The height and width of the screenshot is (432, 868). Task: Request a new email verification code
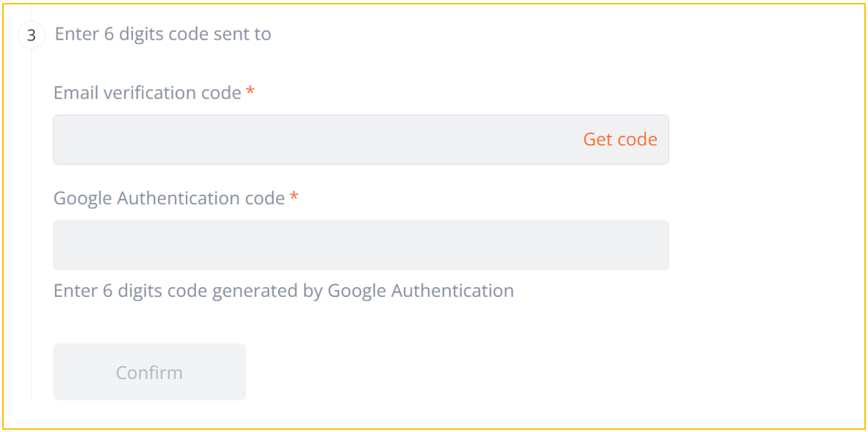620,139
